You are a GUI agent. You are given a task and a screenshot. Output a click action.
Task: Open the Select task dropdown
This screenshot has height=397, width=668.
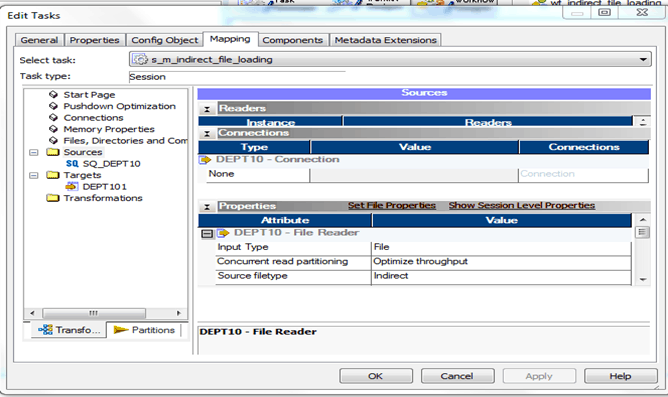point(643,60)
